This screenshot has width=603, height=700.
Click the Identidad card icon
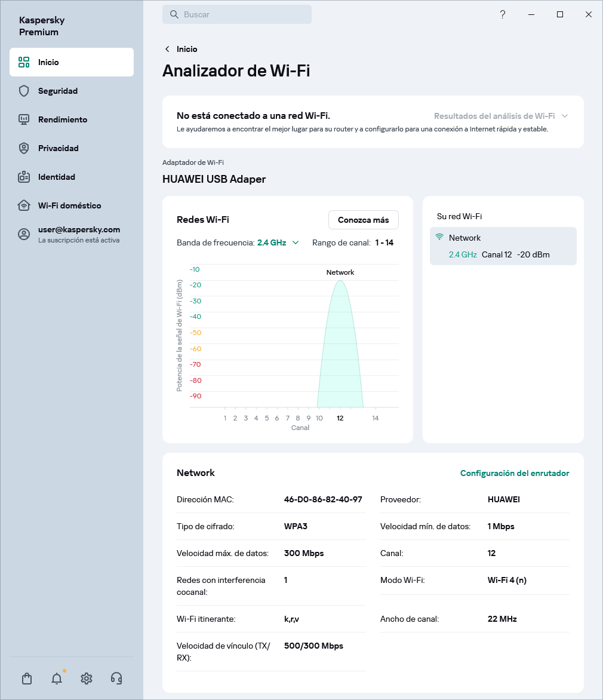(23, 177)
